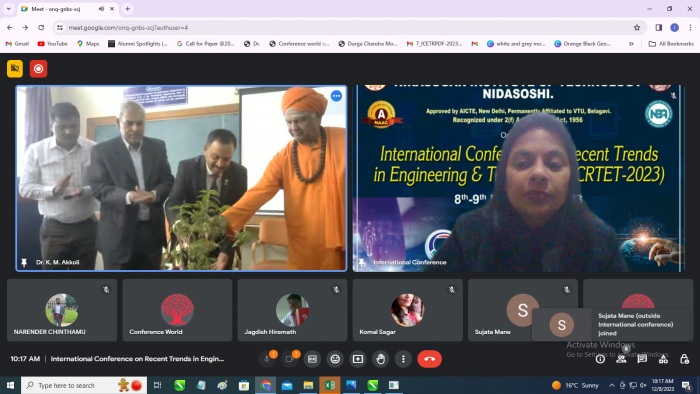The image size is (700, 394).
Task: Open the meeting details info icon
Action: [600, 359]
